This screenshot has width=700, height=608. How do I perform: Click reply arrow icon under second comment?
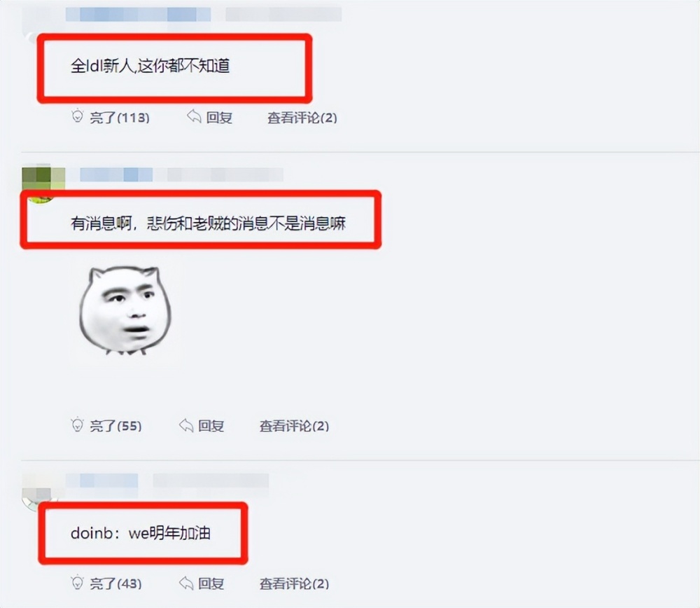tap(185, 425)
